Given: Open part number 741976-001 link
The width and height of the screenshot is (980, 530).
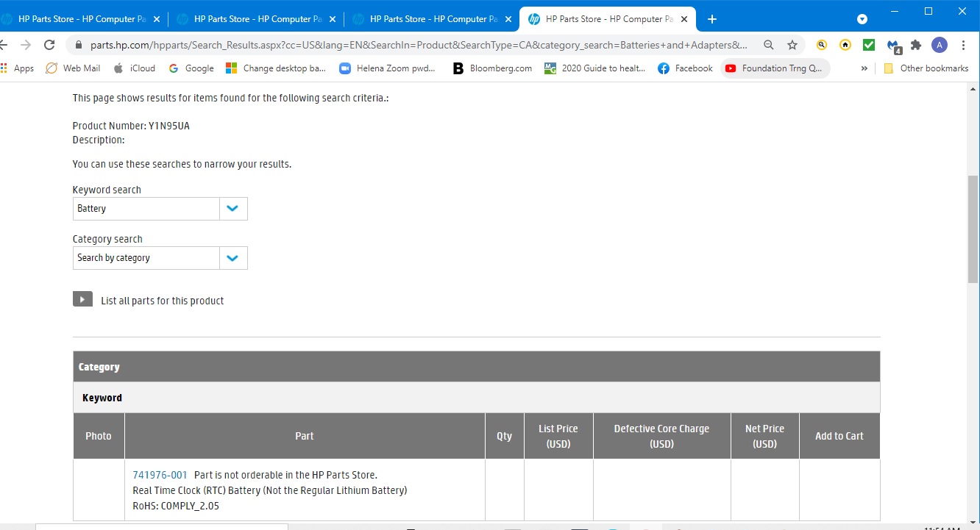Looking at the screenshot, I should (x=160, y=475).
